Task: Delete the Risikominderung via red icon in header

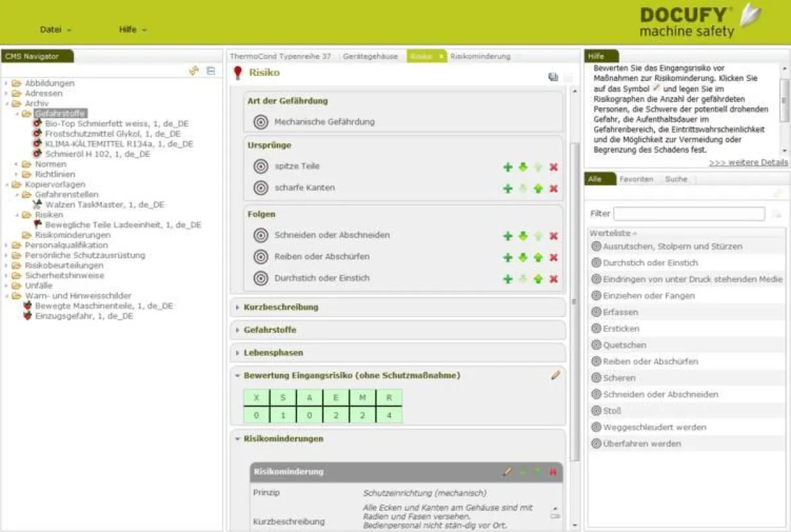Action: click(552, 472)
